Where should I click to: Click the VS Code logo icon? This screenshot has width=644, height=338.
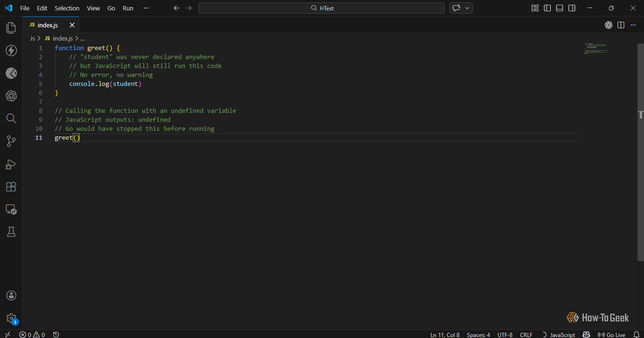point(8,8)
